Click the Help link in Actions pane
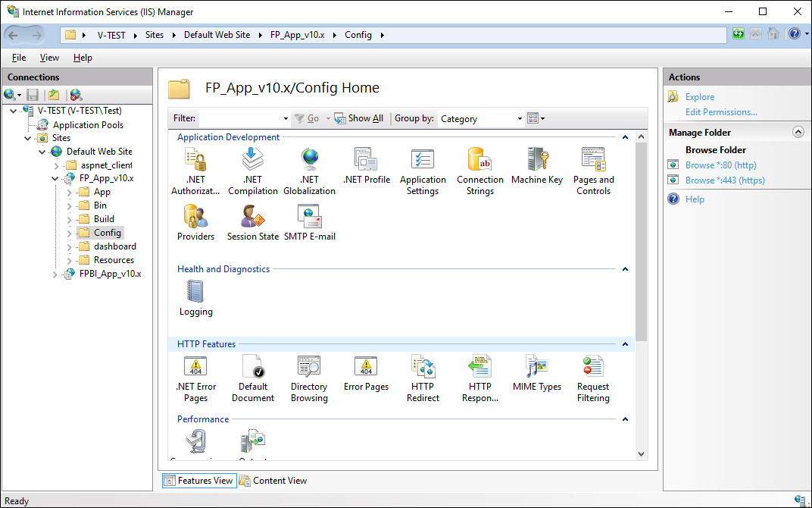 [695, 199]
